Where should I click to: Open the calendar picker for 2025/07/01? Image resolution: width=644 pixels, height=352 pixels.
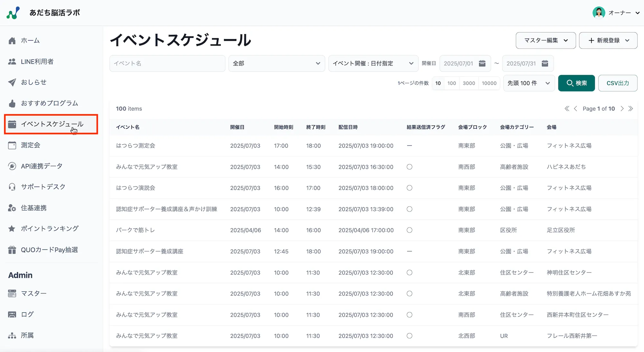(482, 63)
